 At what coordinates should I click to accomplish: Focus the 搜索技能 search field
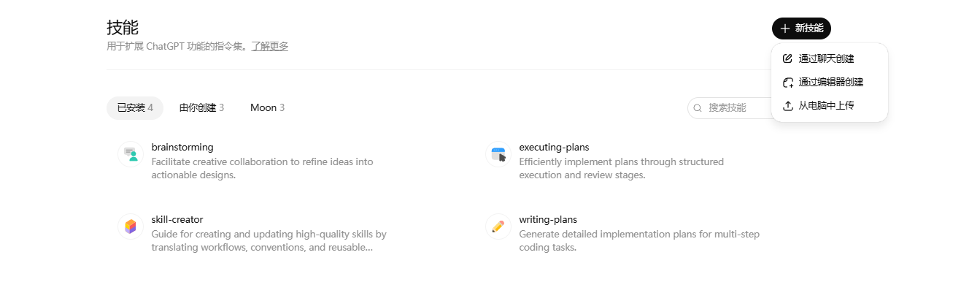(x=730, y=108)
